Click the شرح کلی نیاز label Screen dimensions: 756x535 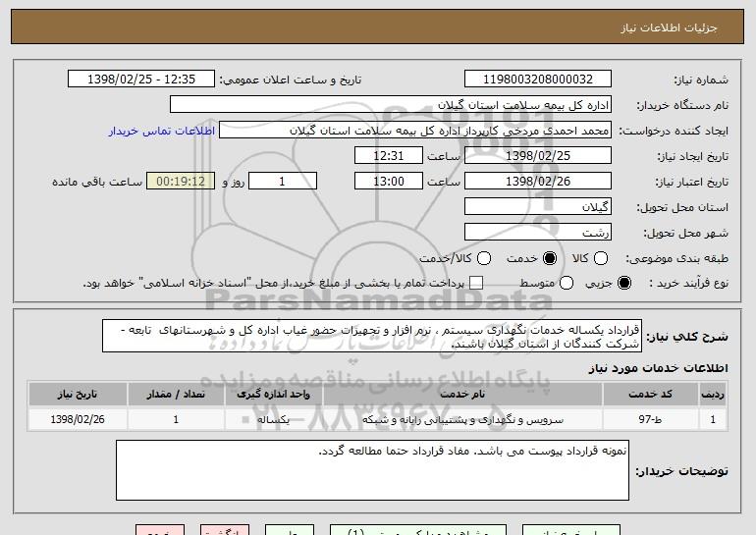[x=687, y=337]
